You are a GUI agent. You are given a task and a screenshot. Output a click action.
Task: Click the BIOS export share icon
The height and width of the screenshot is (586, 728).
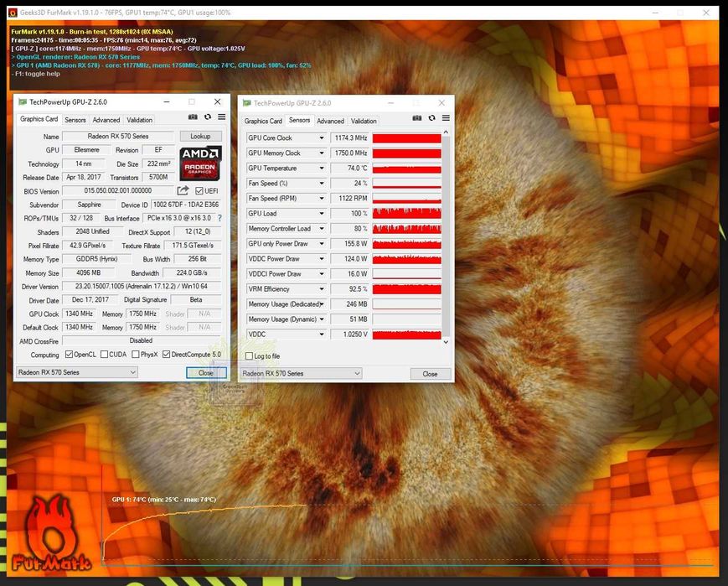183,190
